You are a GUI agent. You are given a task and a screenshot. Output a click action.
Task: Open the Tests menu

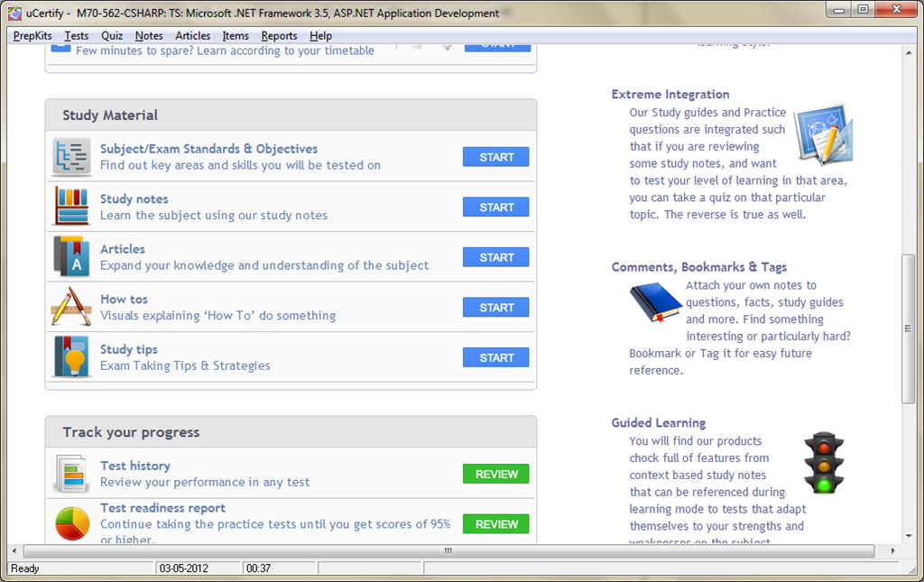(x=76, y=36)
